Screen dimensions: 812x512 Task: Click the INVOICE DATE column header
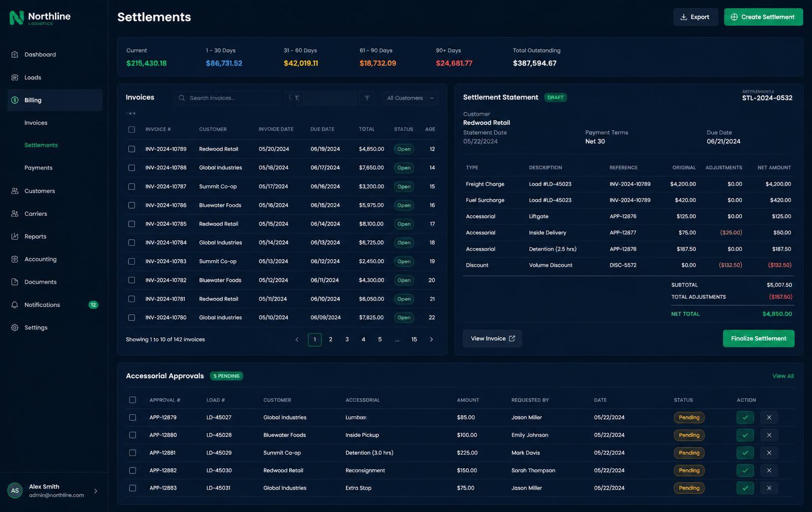(x=276, y=130)
